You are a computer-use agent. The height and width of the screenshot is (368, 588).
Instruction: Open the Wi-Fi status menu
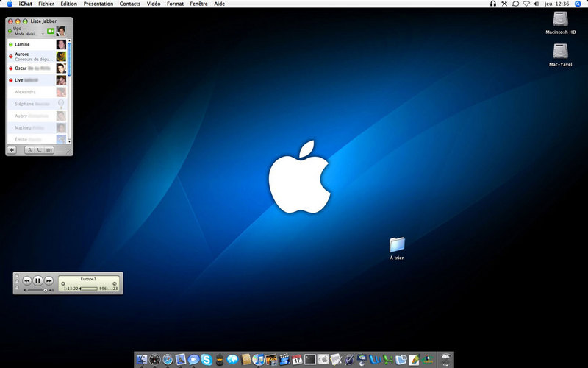click(x=526, y=4)
